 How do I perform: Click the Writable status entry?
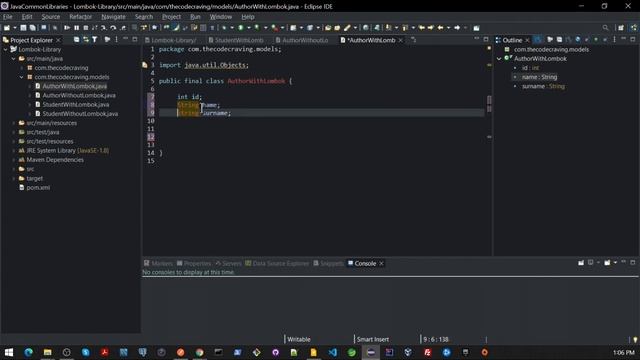(299, 339)
